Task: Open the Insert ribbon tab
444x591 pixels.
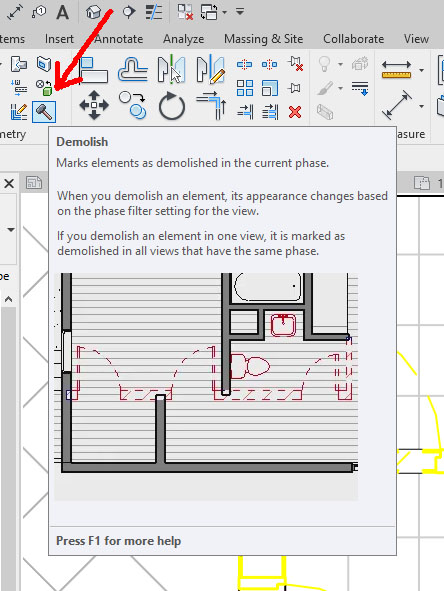Action: click(x=59, y=39)
